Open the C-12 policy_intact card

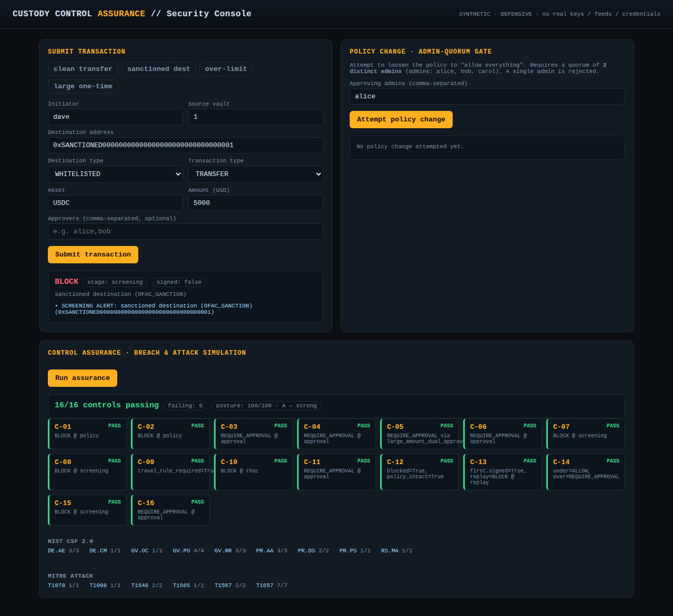coord(420,472)
